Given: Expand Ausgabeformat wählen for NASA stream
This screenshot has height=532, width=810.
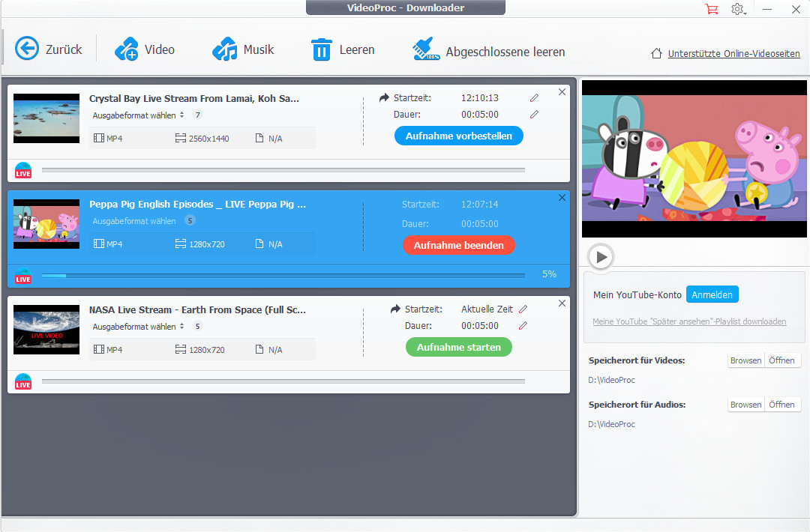Looking at the screenshot, I should pyautogui.click(x=138, y=327).
